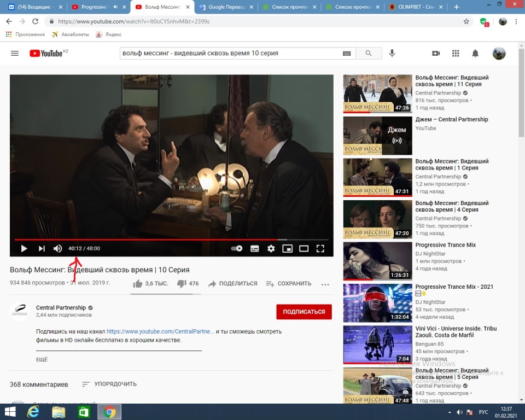Open the Яндекс bookmark
The width and height of the screenshot is (525, 420).
click(109, 34)
